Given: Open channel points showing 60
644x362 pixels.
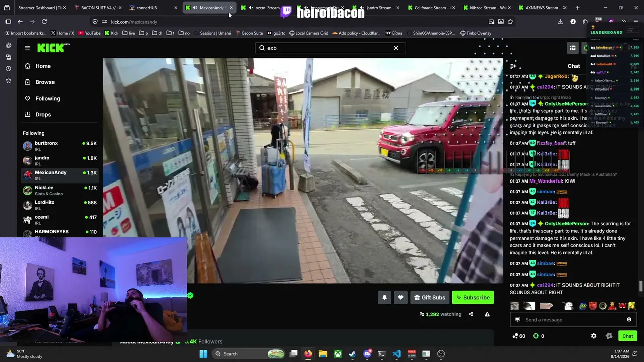Looking at the screenshot, I should pos(519,336).
